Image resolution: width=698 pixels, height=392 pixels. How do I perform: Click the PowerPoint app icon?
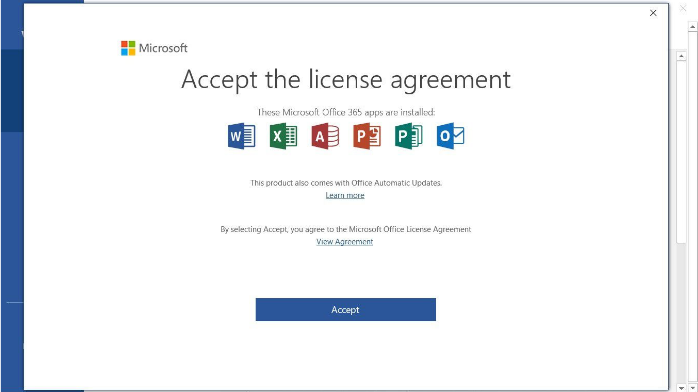(367, 136)
